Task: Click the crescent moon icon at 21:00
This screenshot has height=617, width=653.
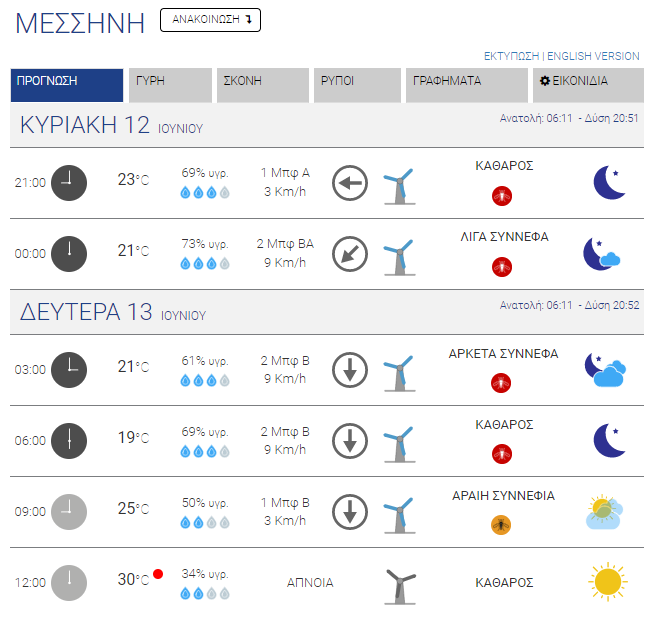Action: tap(609, 182)
